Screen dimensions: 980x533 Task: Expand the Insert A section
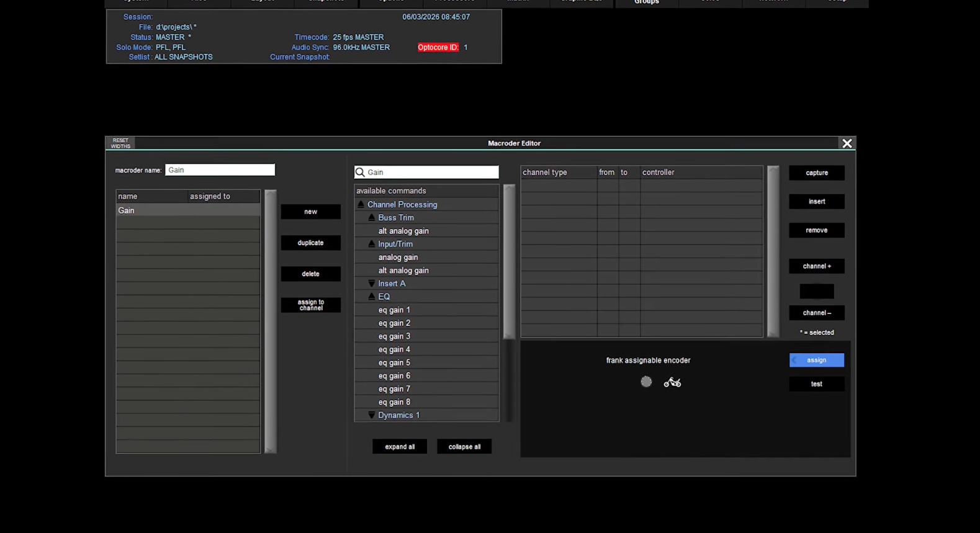point(372,284)
